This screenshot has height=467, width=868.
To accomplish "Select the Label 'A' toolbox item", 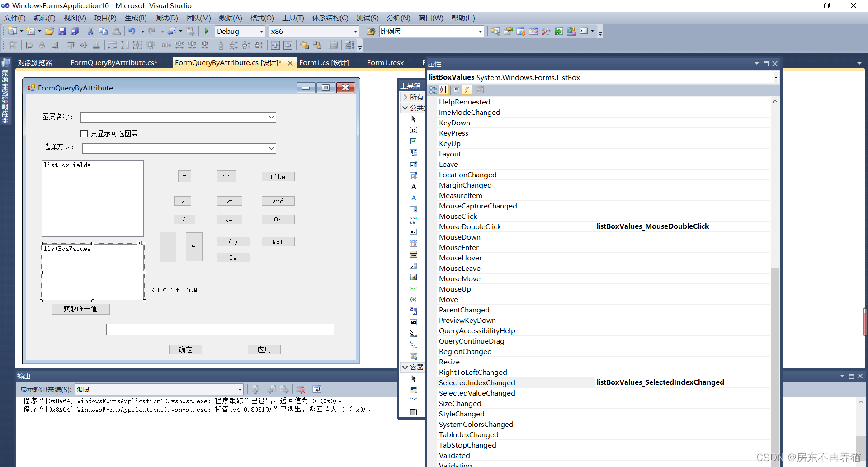I will (x=413, y=187).
